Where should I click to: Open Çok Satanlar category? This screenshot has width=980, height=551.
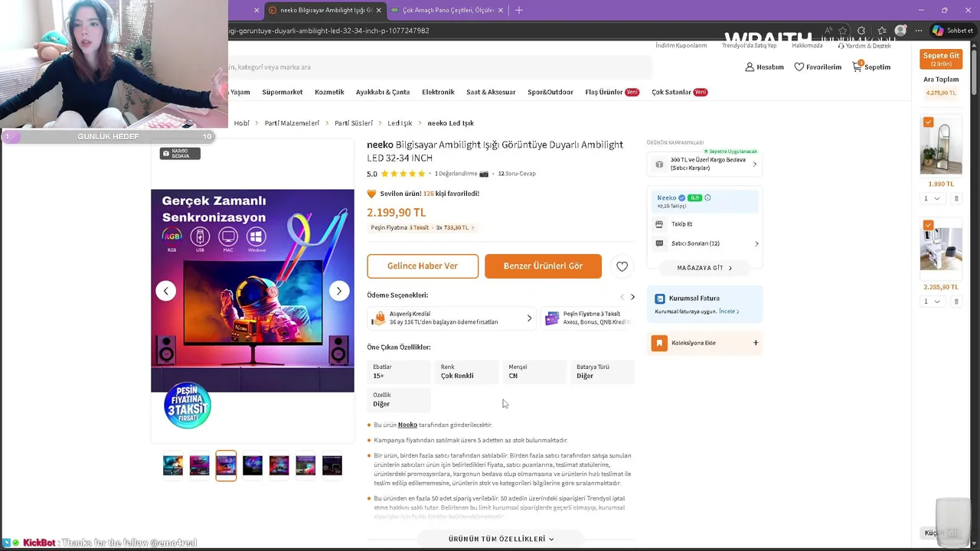[679, 92]
